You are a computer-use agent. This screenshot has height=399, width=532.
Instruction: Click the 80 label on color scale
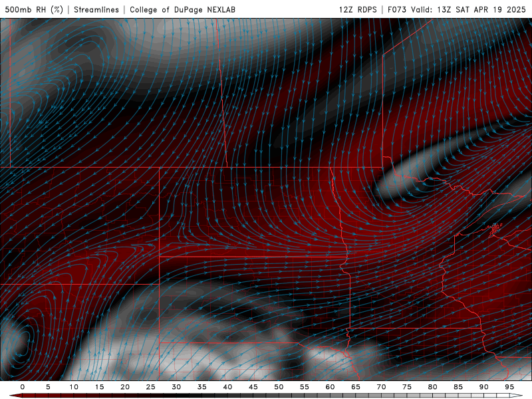click(x=433, y=387)
